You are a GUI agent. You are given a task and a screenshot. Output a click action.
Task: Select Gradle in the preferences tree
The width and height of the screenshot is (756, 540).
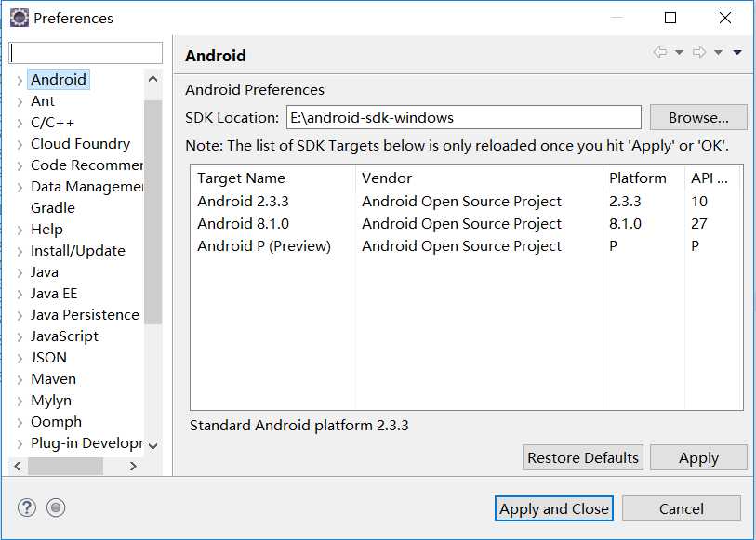tap(53, 207)
